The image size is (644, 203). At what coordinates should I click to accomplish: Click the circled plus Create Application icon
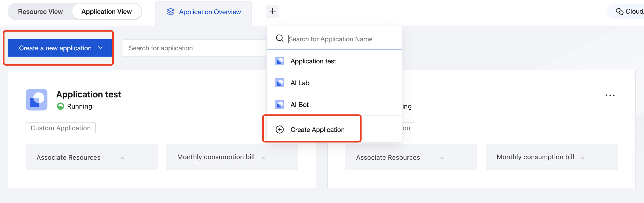coord(280,130)
